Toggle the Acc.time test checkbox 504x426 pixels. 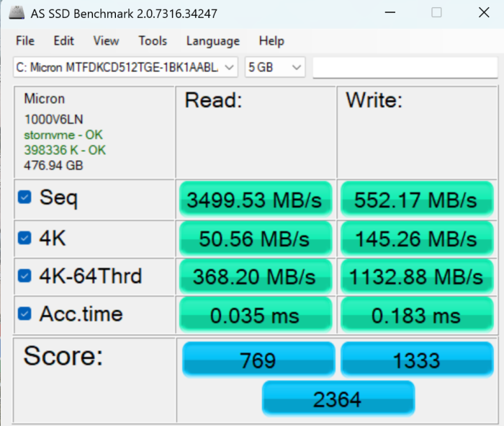click(x=24, y=314)
